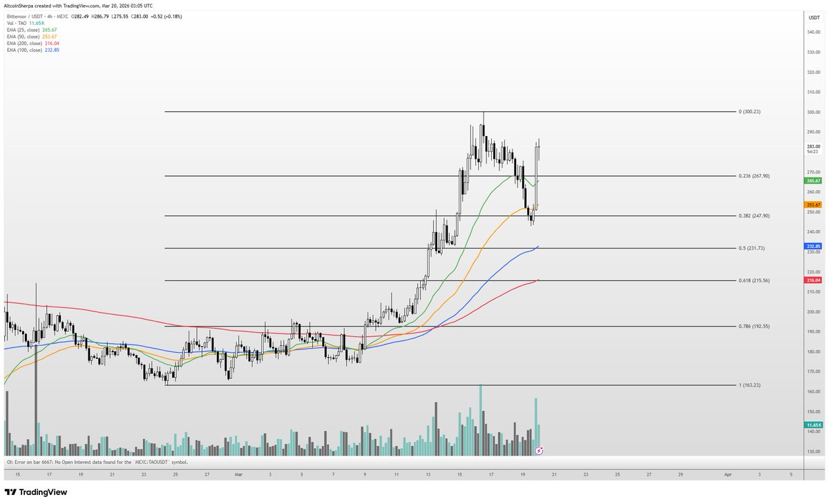Click the 340.00 price axis value

(x=813, y=32)
